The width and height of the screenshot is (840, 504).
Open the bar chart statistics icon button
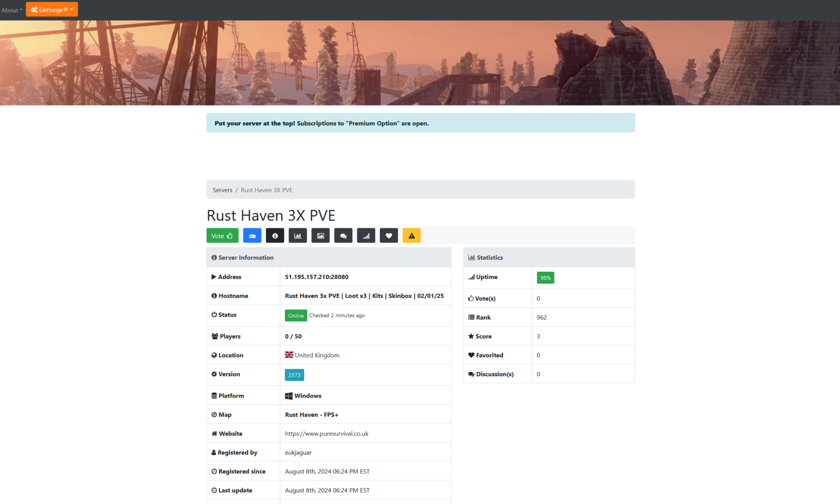pyautogui.click(x=298, y=236)
